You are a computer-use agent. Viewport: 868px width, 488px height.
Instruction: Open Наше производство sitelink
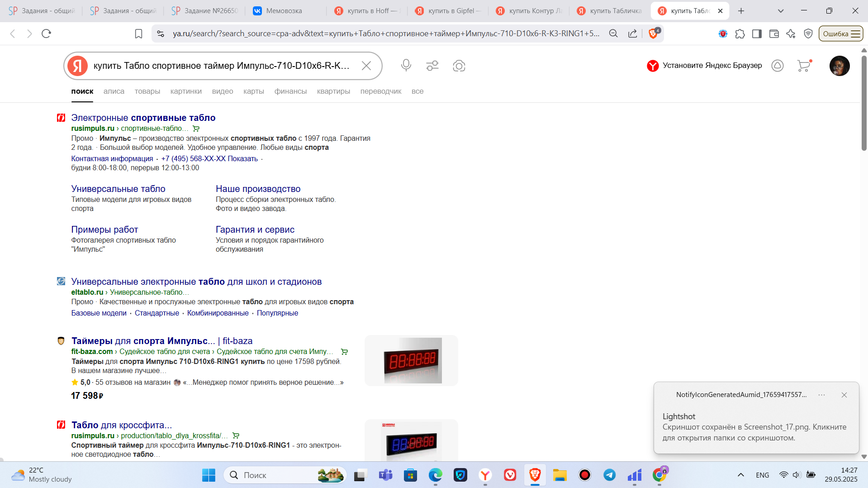click(x=258, y=189)
